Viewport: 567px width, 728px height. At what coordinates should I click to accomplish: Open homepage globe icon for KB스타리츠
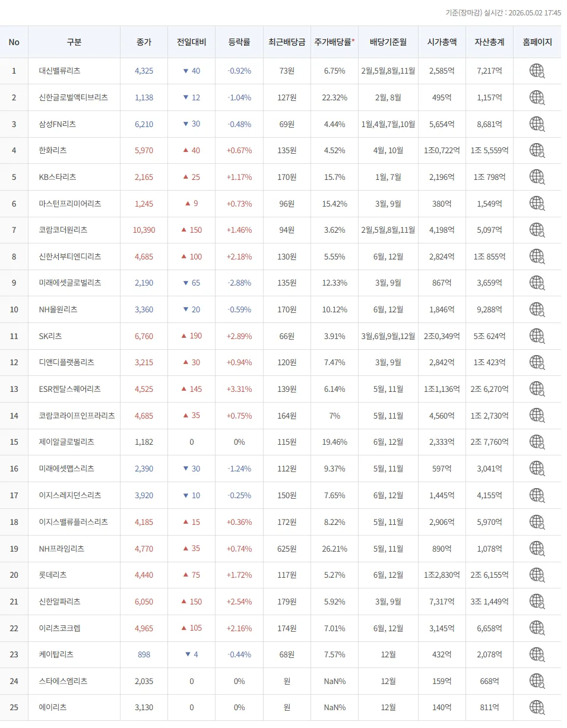point(537,177)
